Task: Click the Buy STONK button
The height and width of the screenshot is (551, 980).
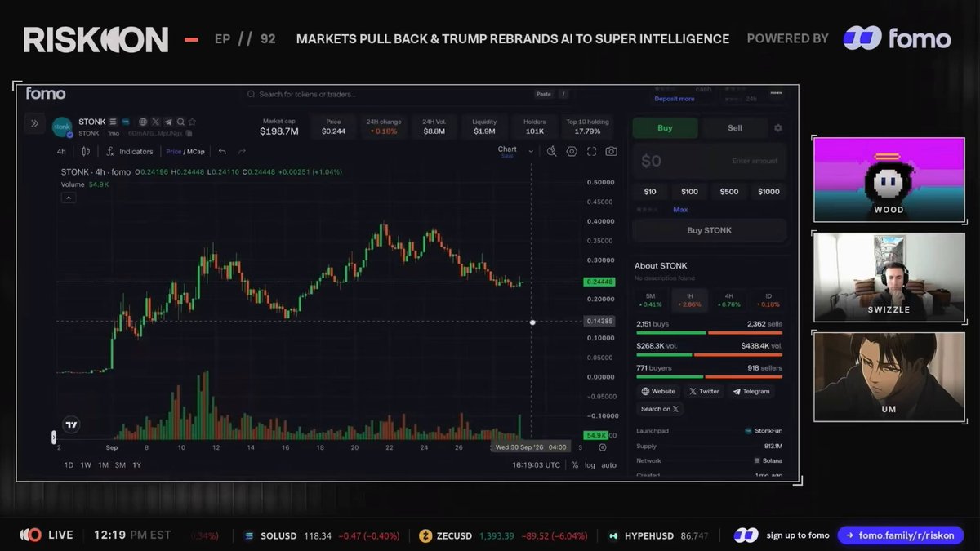Action: [710, 230]
